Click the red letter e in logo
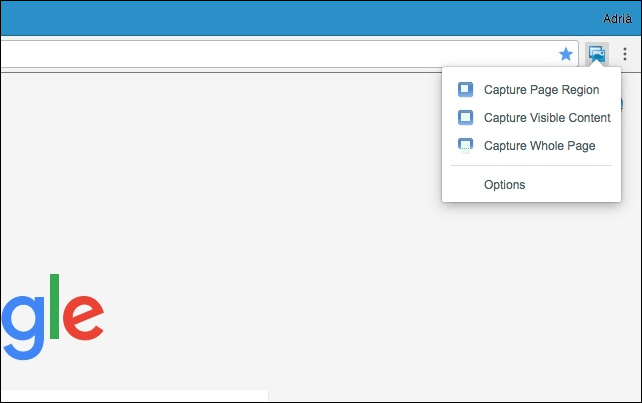Viewport: 642px width, 403px height. (x=83, y=318)
